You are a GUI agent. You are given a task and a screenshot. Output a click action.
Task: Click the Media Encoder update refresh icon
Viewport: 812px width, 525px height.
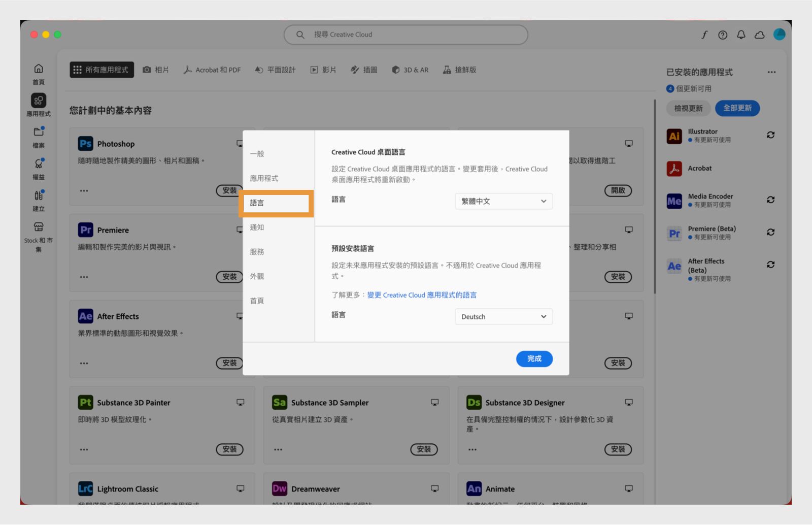tap(770, 200)
